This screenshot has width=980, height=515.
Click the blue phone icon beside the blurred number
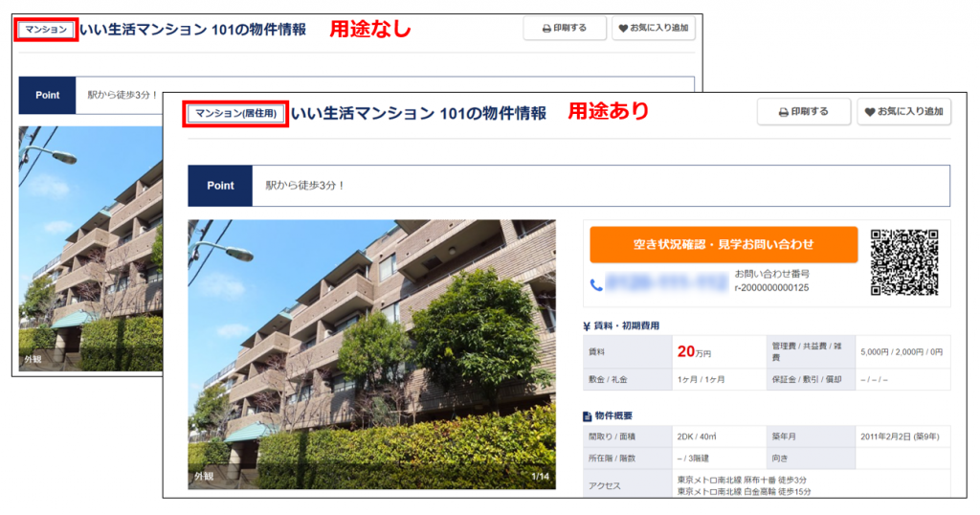(596, 284)
